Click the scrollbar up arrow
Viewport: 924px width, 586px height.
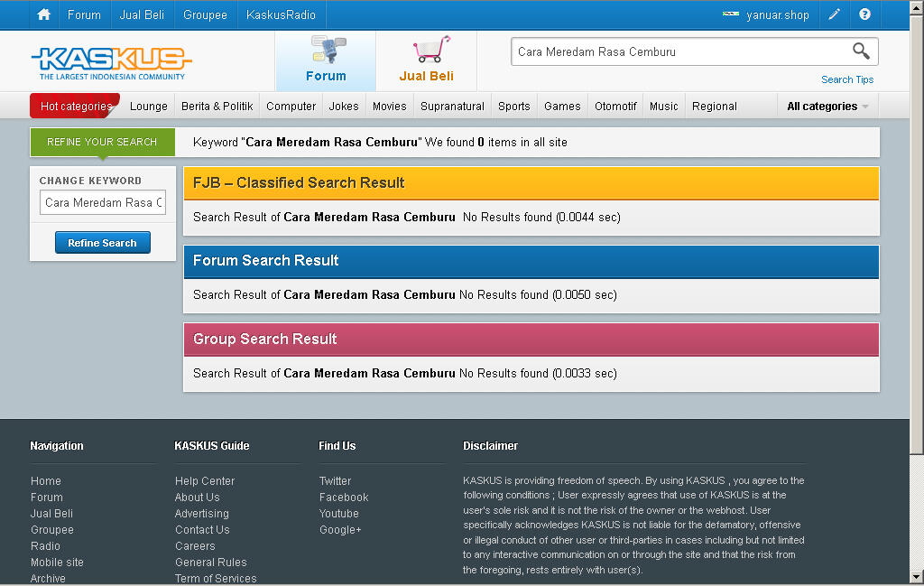point(917,7)
